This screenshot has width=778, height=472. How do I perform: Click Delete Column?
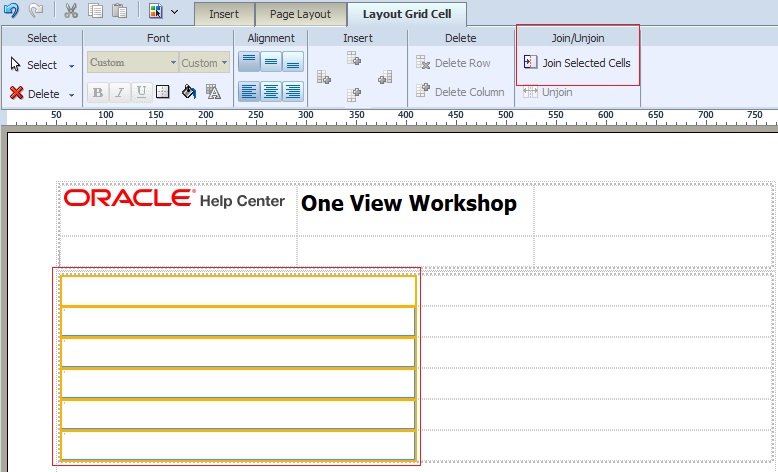tap(460, 91)
